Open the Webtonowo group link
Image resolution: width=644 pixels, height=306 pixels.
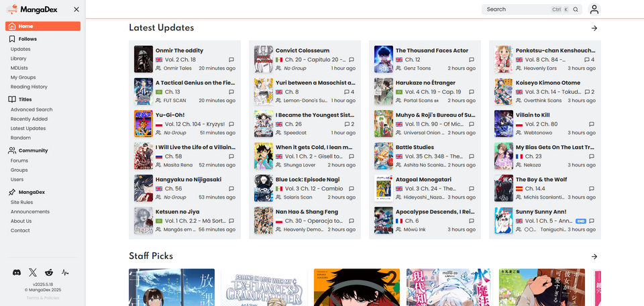pyautogui.click(x=538, y=133)
